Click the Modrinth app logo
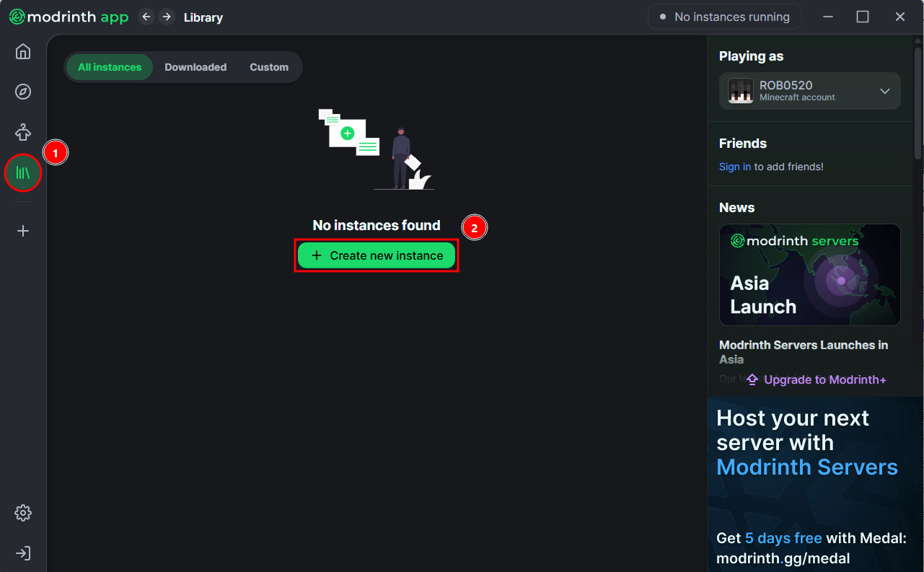The height and width of the screenshot is (572, 924). pyautogui.click(x=69, y=17)
